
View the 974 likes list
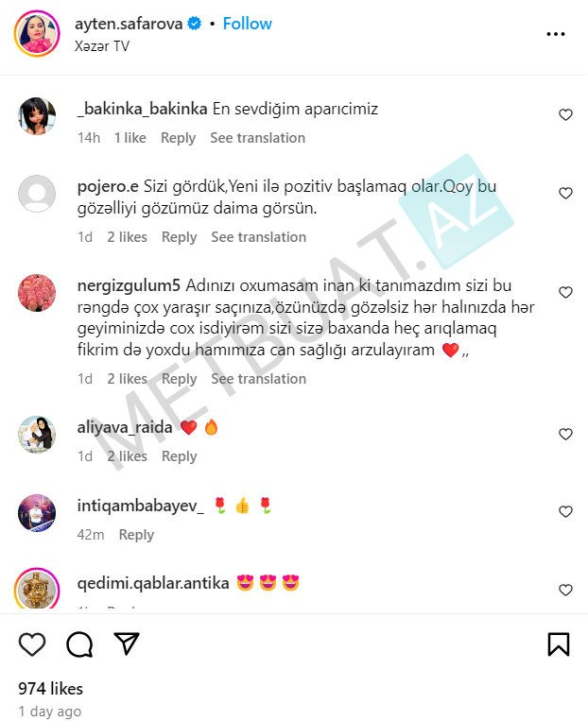(51, 688)
